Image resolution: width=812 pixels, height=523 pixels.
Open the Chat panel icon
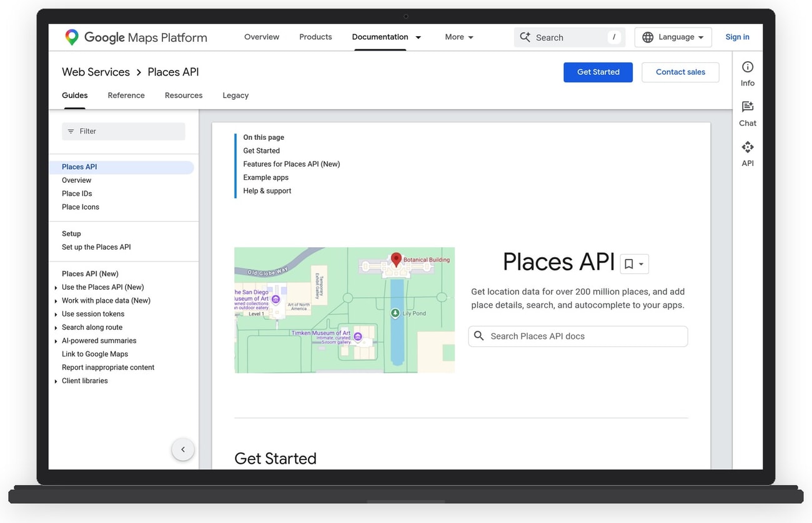[x=747, y=107]
